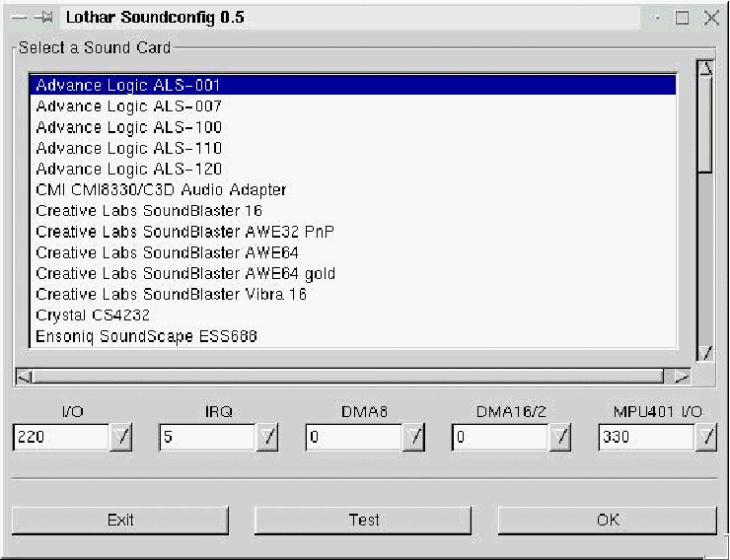Expand the DMA16/2 dropdown list
This screenshot has height=560, width=730.
click(x=560, y=437)
